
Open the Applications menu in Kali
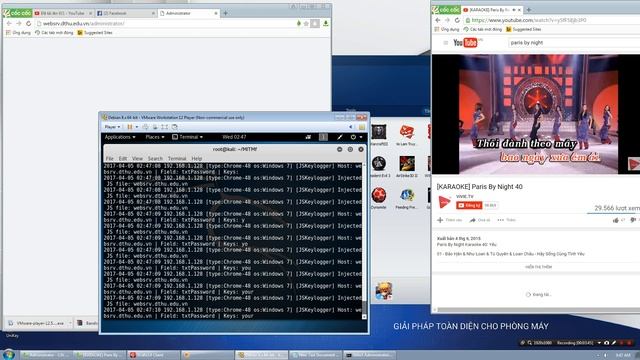tap(120, 137)
